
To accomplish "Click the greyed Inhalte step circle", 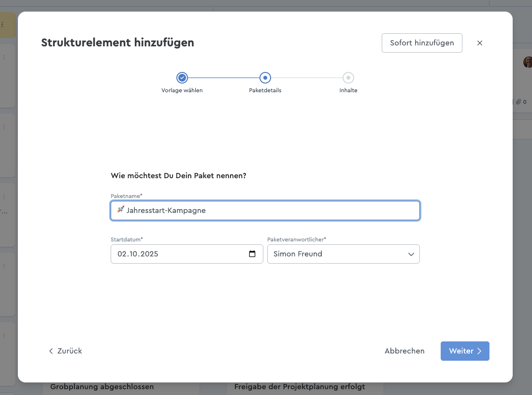I will 348,78.
